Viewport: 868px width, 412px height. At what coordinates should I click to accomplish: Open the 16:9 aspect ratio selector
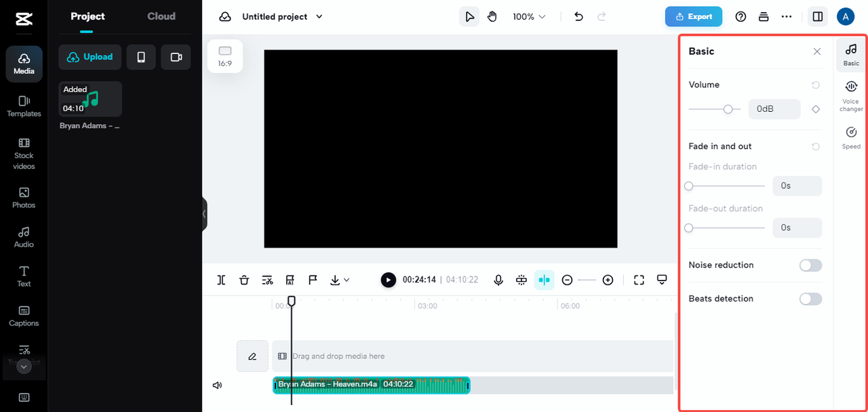[225, 56]
